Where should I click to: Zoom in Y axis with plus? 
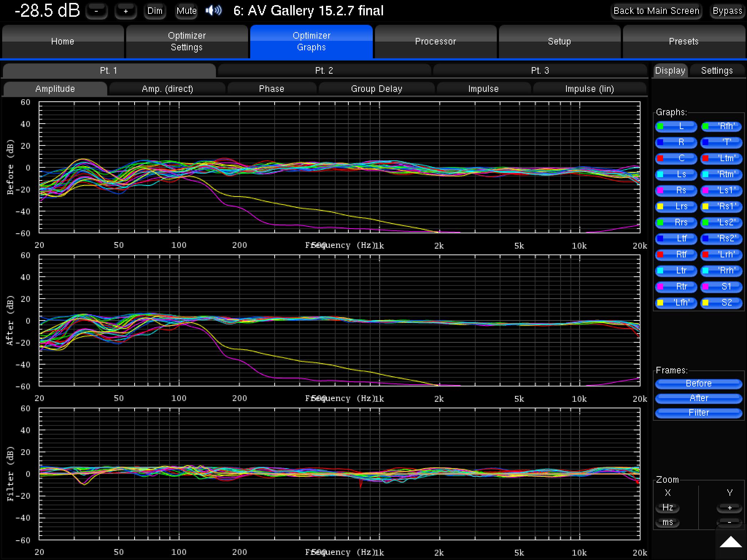[x=729, y=507]
